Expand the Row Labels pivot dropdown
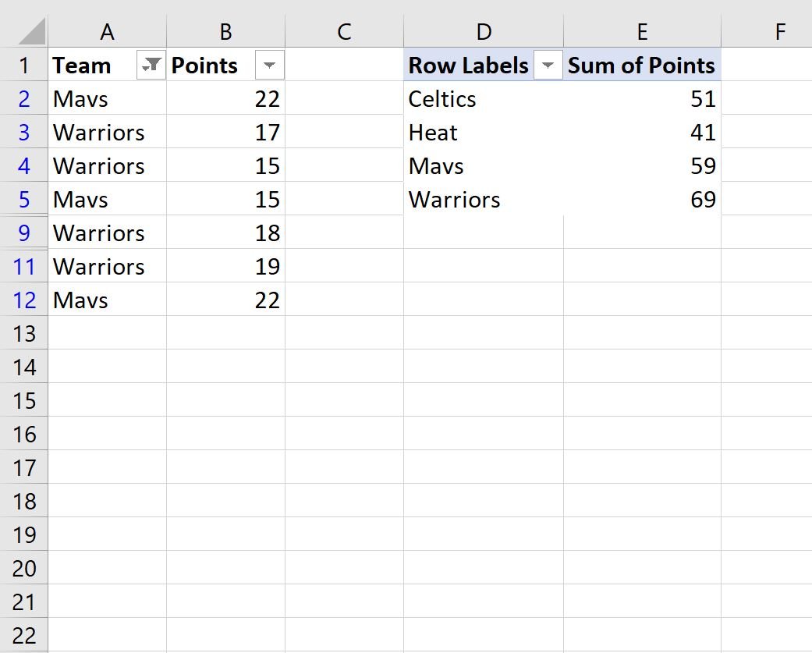Image resolution: width=812 pixels, height=653 pixels. [x=548, y=65]
